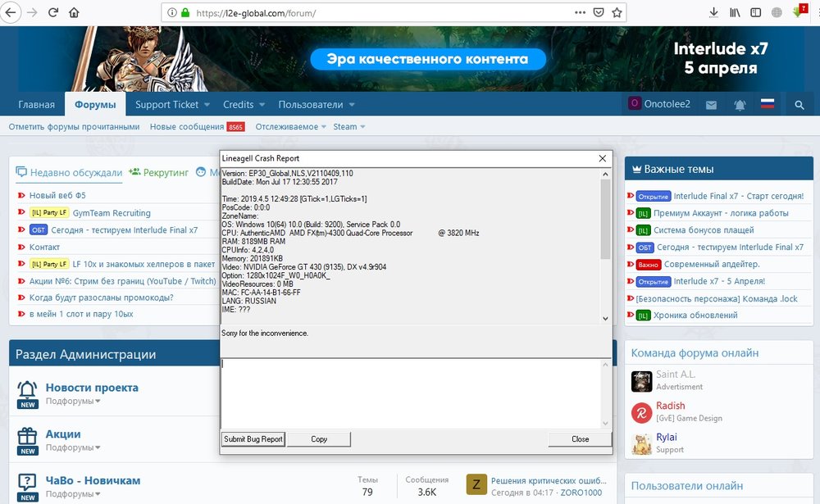Open the notifications bell icon

[x=740, y=105]
